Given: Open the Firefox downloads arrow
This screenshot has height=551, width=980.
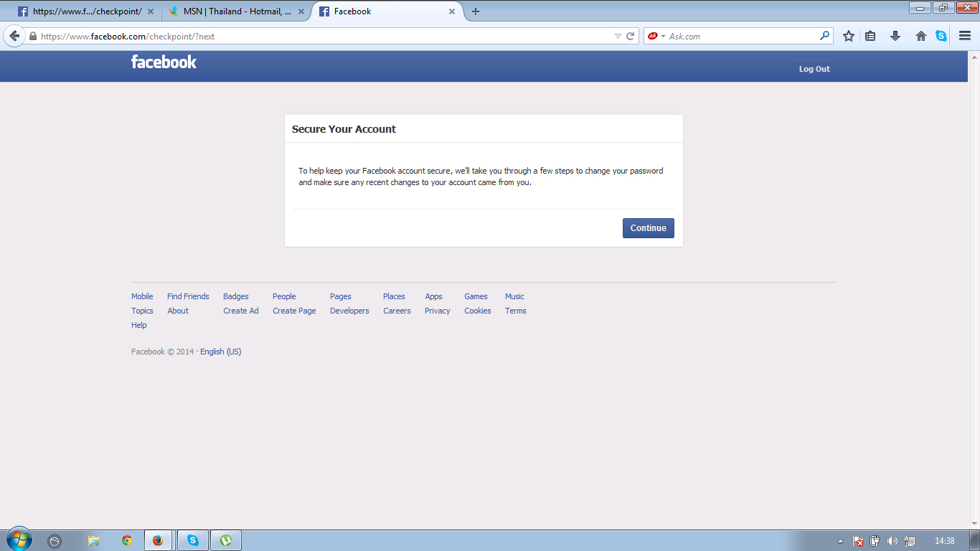Looking at the screenshot, I should [x=895, y=36].
